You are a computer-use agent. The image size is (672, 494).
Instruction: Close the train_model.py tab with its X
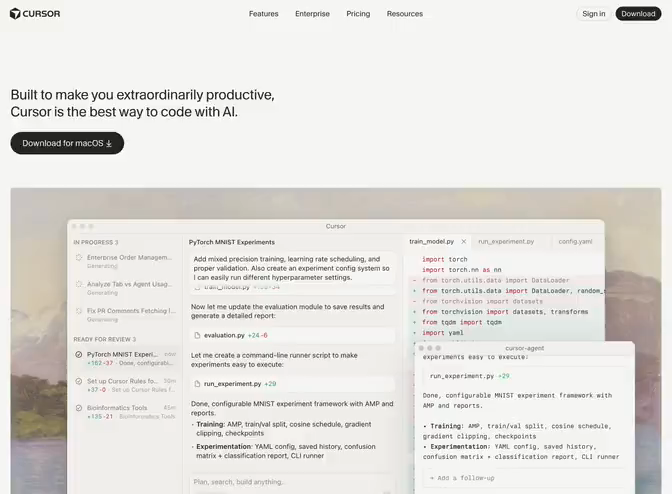pyautogui.click(x=463, y=241)
